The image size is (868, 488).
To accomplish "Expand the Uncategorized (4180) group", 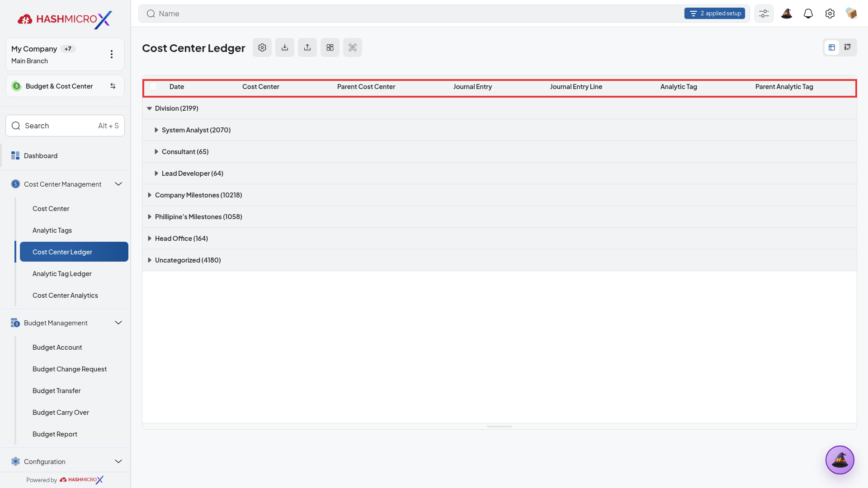I will point(149,260).
